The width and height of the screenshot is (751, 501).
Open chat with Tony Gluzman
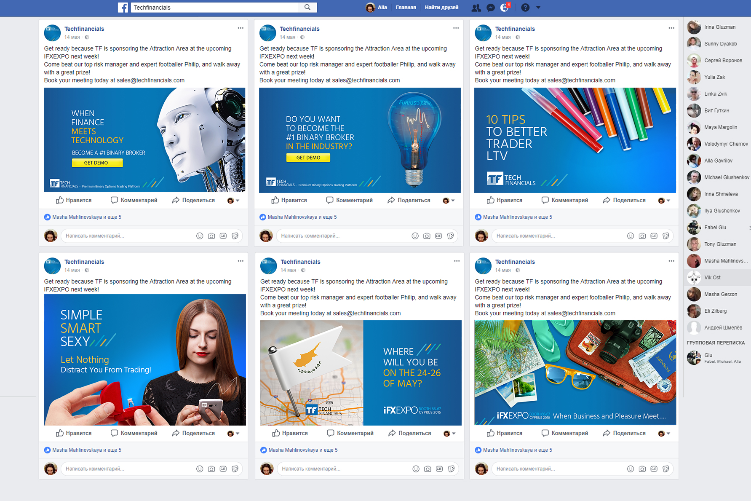click(x=717, y=244)
